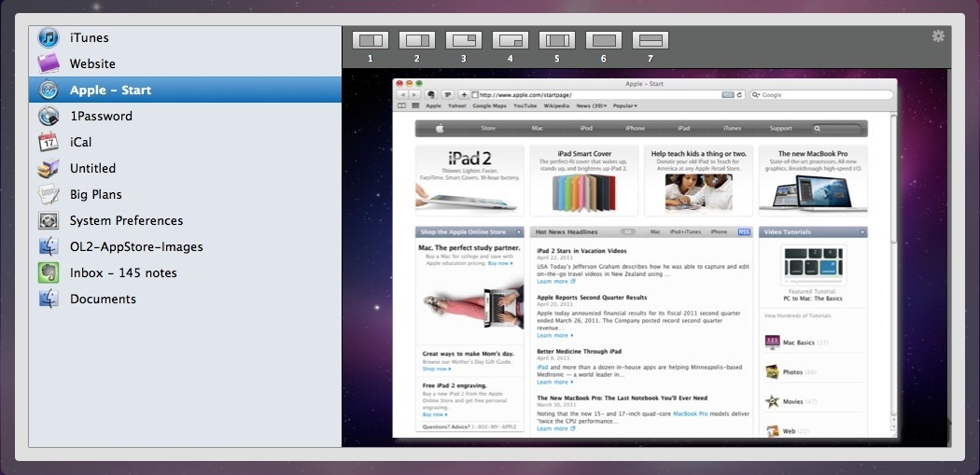Click the Wikipedia bookmark

556,106
